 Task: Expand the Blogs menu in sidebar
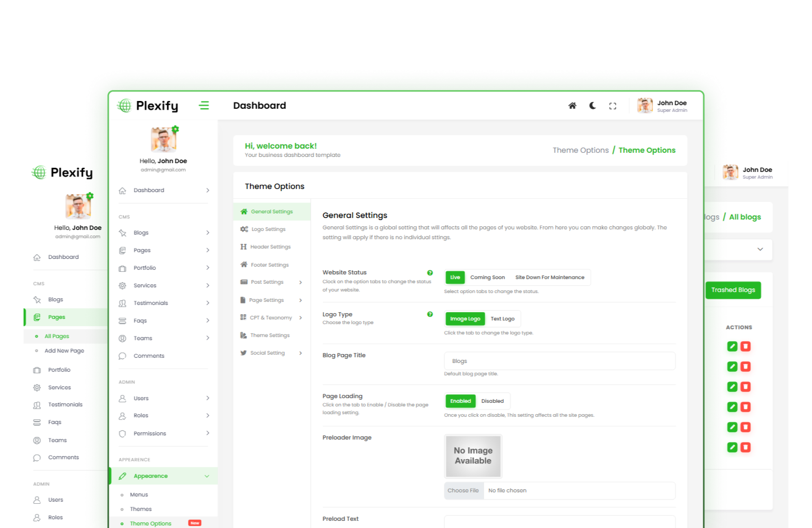click(208, 233)
